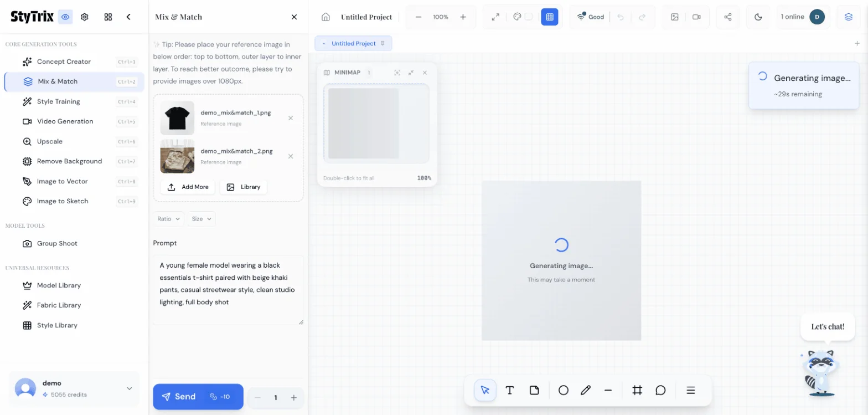The height and width of the screenshot is (415, 868).
Task: Open Video Generation in sidebar
Action: pyautogui.click(x=65, y=121)
